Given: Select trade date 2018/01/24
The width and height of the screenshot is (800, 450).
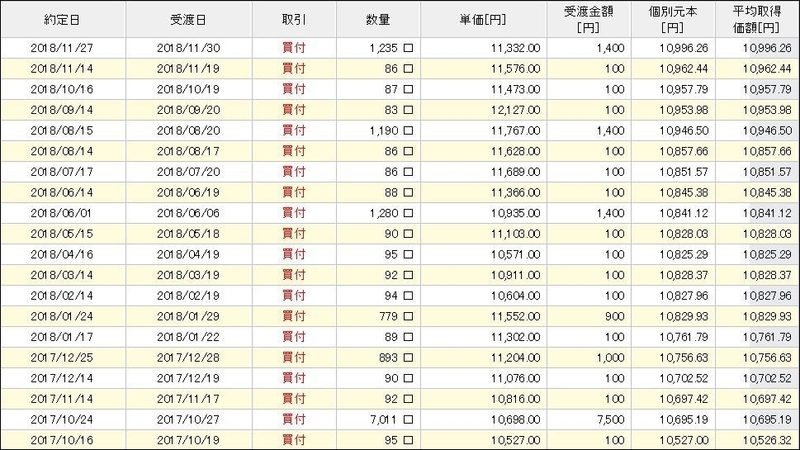Looking at the screenshot, I should point(62,317).
